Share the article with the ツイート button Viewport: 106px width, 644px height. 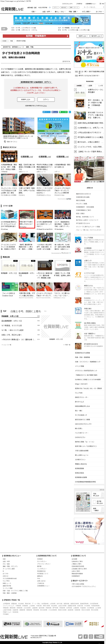point(47,112)
